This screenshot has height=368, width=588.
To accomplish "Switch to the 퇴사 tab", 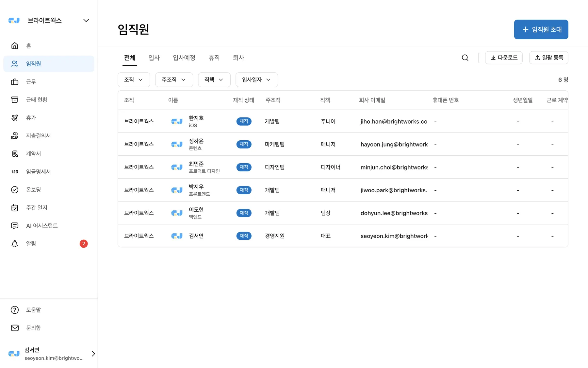I will click(x=238, y=58).
